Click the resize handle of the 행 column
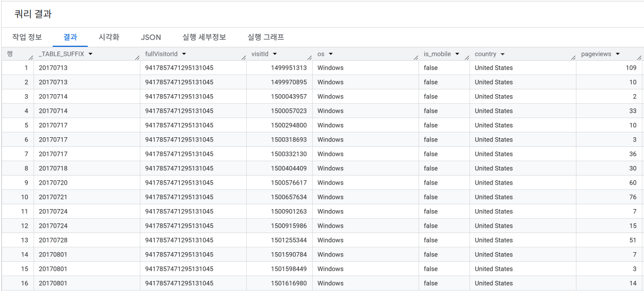The width and height of the screenshot is (644, 291). (x=30, y=57)
